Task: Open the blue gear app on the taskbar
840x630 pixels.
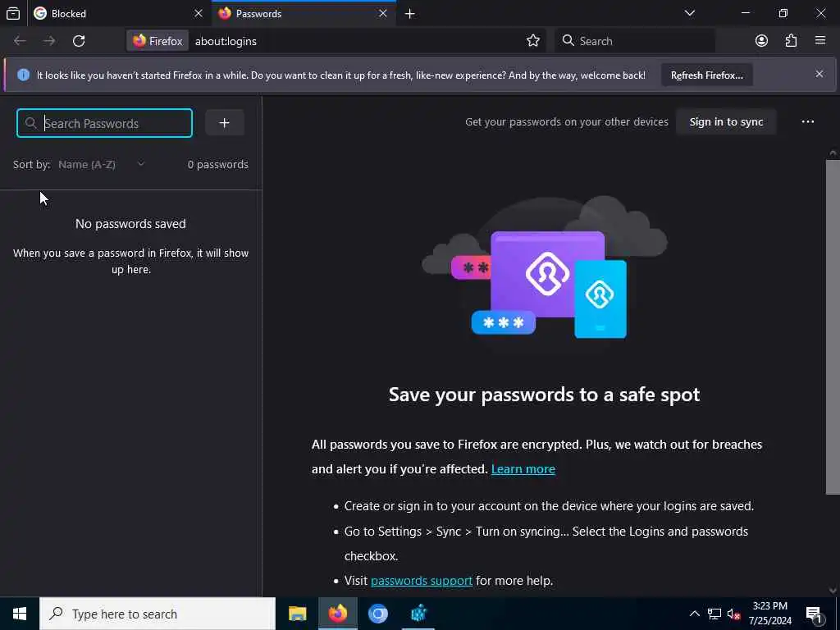Action: pyautogui.click(x=418, y=614)
